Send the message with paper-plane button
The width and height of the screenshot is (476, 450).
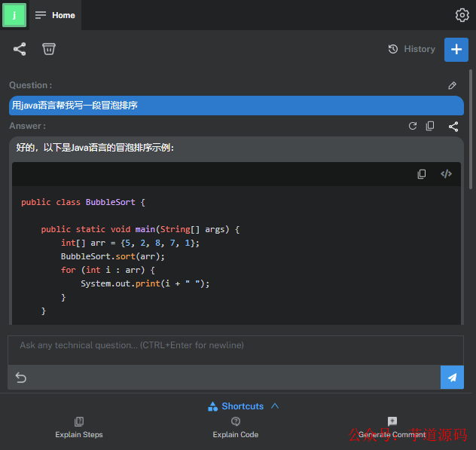452,378
